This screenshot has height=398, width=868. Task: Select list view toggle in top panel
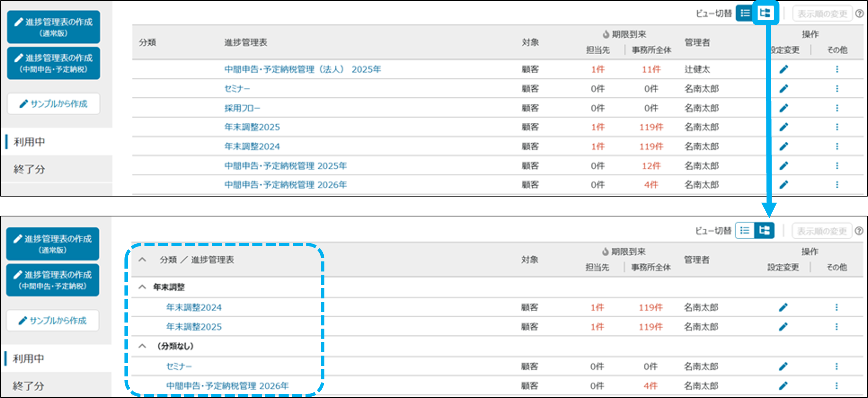tap(745, 13)
